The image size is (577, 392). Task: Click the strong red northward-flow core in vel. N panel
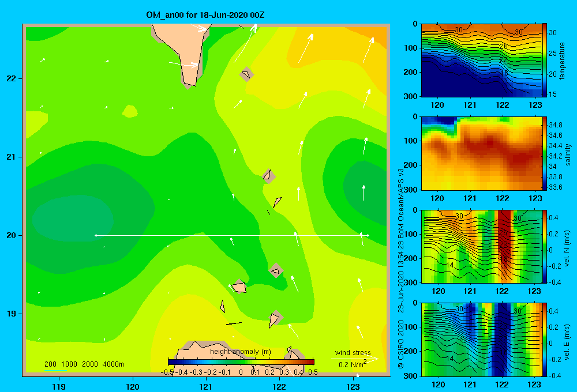pos(505,239)
